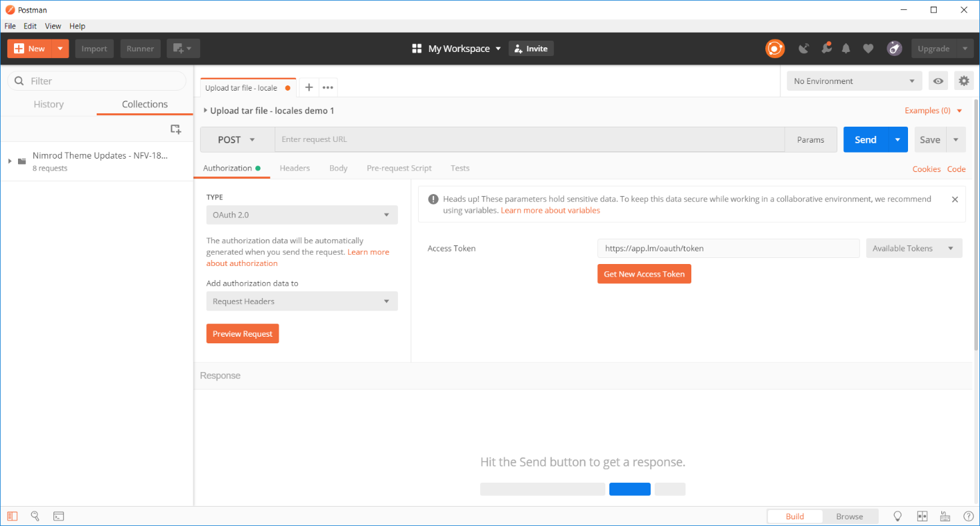Select the Tests tab
Screen dimensions: 980x526
pos(460,168)
